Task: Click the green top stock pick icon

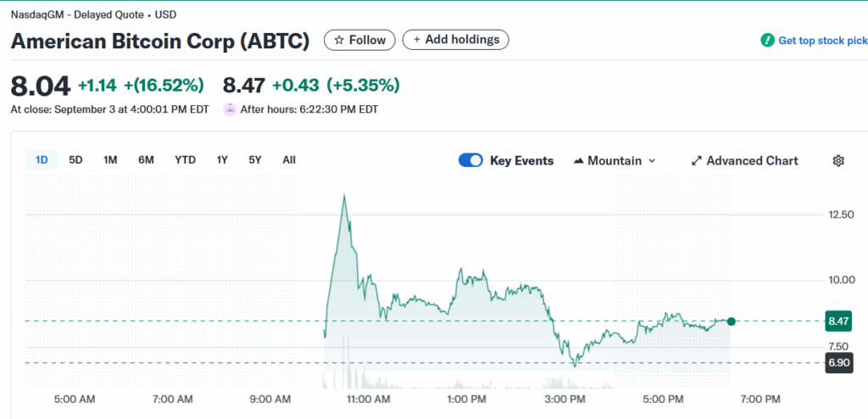Action: click(x=767, y=40)
